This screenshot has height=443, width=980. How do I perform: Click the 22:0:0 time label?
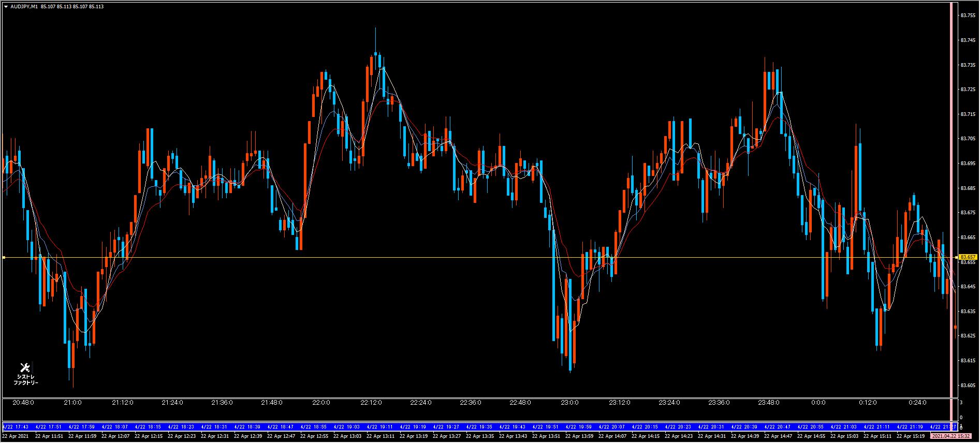tap(321, 403)
